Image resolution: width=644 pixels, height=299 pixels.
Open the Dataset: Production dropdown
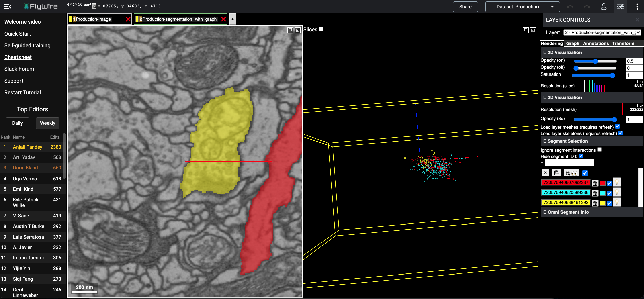tap(522, 7)
